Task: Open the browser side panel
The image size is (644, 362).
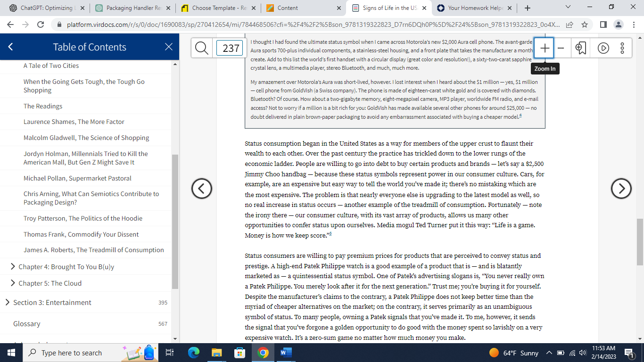Action: (603, 25)
